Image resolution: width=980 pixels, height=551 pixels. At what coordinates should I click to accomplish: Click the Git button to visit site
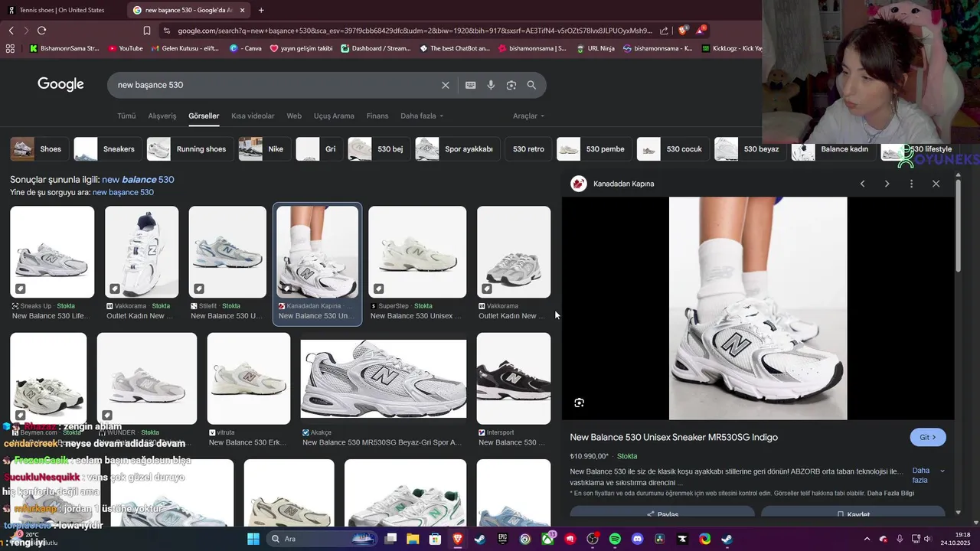pos(928,438)
